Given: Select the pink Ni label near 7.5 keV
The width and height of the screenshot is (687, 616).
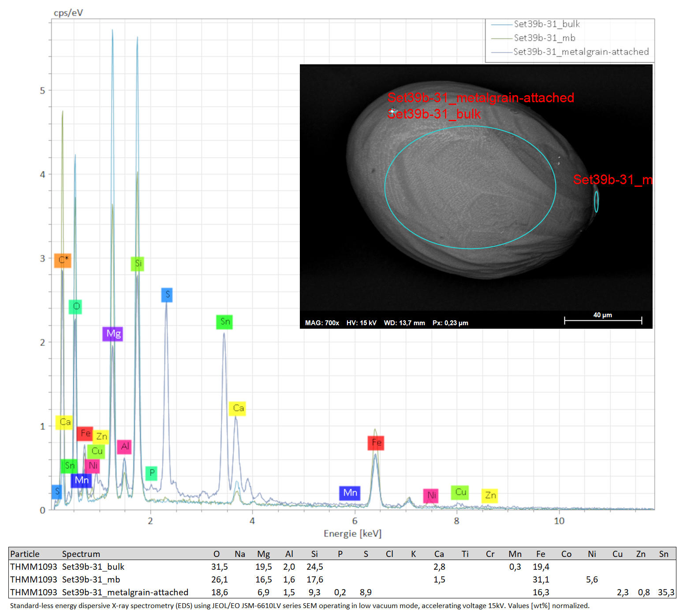Looking at the screenshot, I should [431, 496].
